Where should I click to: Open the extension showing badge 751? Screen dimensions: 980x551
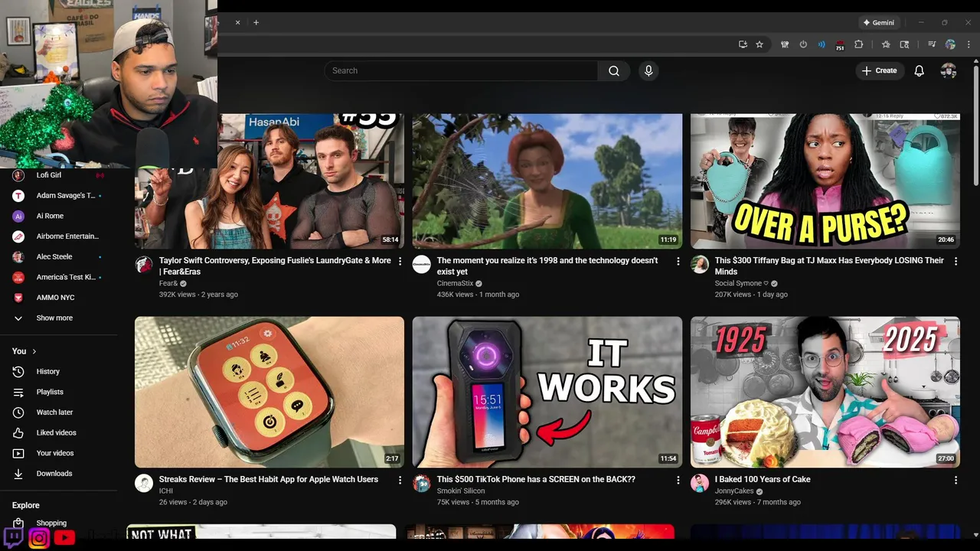(x=840, y=45)
